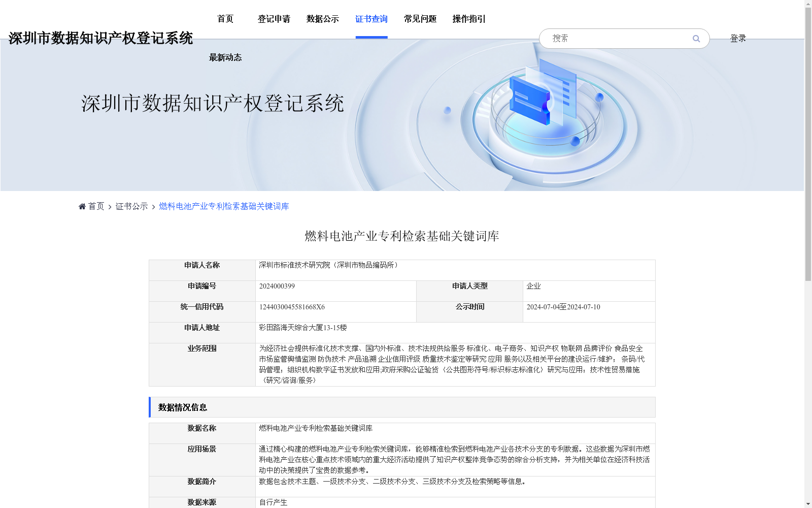Open the 登记申请 menu item
Image resolution: width=812 pixels, height=508 pixels.
[x=274, y=19]
